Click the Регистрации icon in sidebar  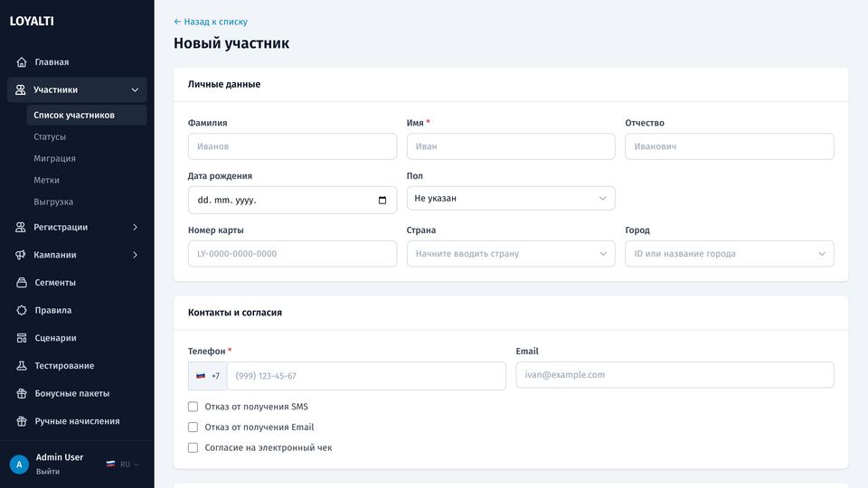click(21, 228)
